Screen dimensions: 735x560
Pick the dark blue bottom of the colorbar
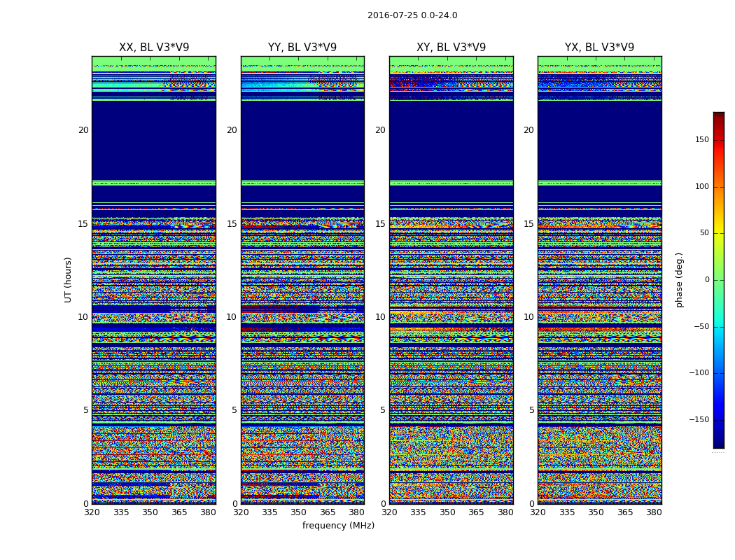click(x=718, y=444)
